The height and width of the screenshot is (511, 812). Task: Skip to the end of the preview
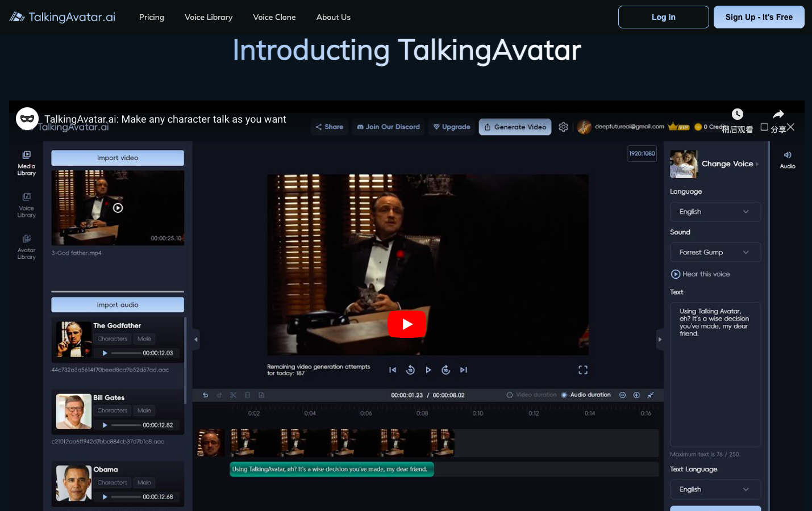[464, 370]
